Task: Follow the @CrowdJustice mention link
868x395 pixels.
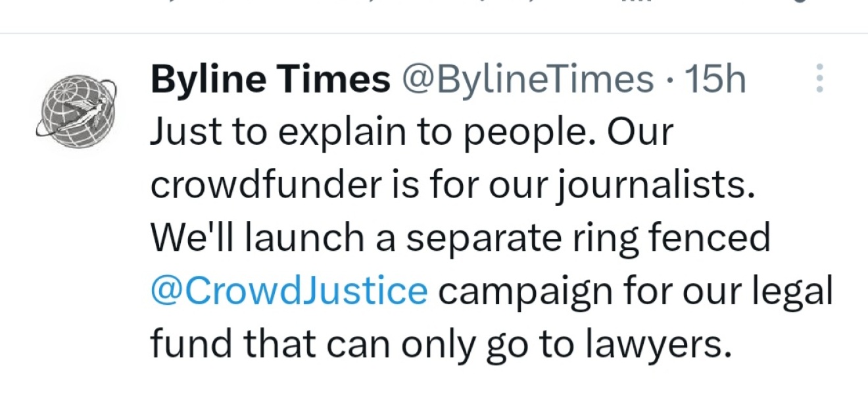Action: coord(289,290)
